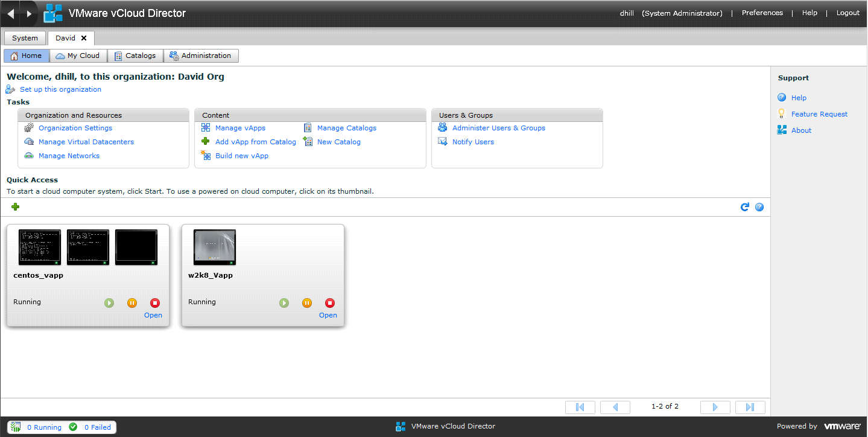Click the Manage Networks icon
The height and width of the screenshot is (437, 868).
29,156
